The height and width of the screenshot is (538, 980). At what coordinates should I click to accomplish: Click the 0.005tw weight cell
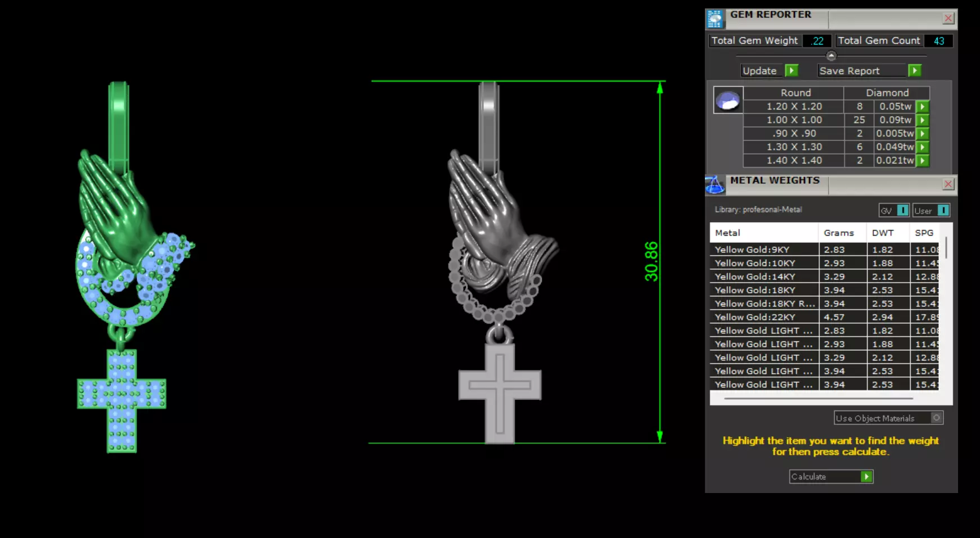895,133
